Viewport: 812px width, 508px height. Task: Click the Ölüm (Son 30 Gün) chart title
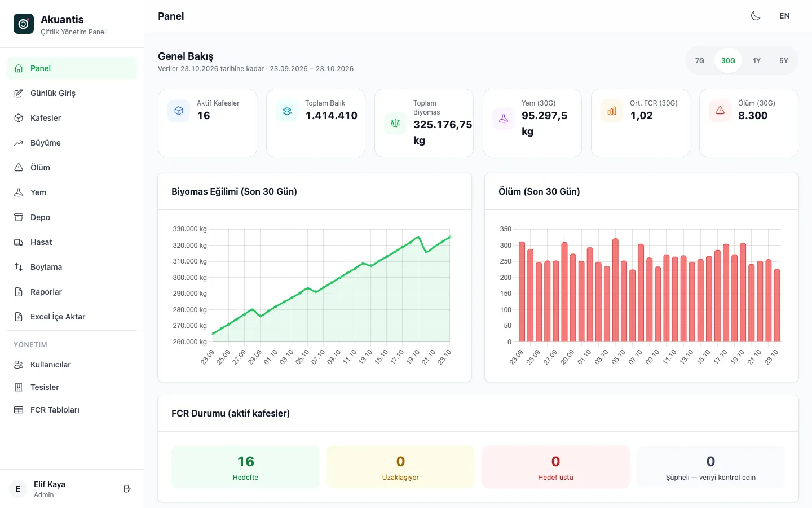tap(539, 191)
